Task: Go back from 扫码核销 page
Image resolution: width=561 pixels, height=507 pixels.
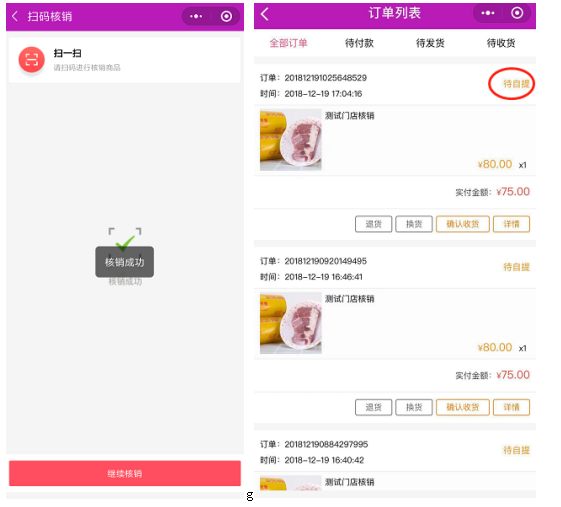Action: pyautogui.click(x=15, y=16)
